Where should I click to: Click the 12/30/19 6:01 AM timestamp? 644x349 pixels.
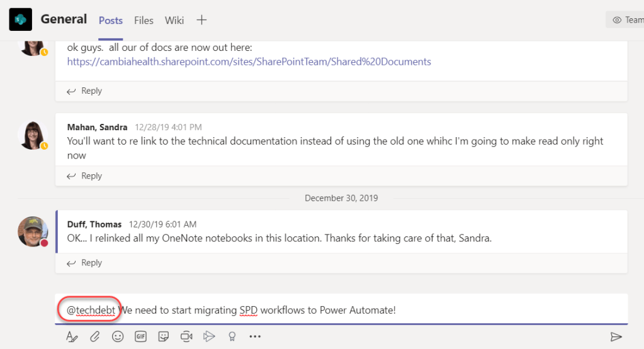(x=162, y=224)
